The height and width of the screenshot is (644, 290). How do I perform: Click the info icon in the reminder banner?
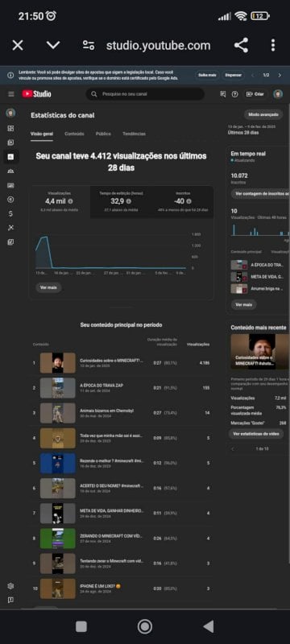10,75
